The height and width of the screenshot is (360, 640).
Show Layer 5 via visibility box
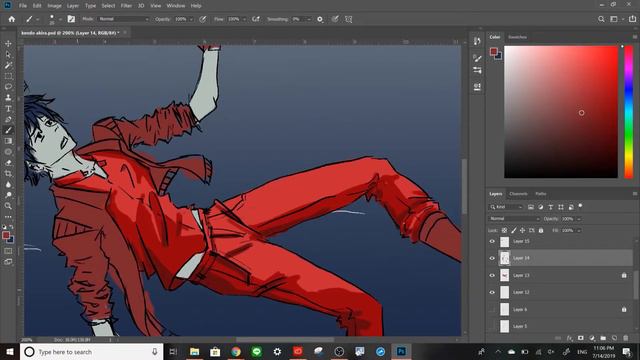pyautogui.click(x=492, y=326)
